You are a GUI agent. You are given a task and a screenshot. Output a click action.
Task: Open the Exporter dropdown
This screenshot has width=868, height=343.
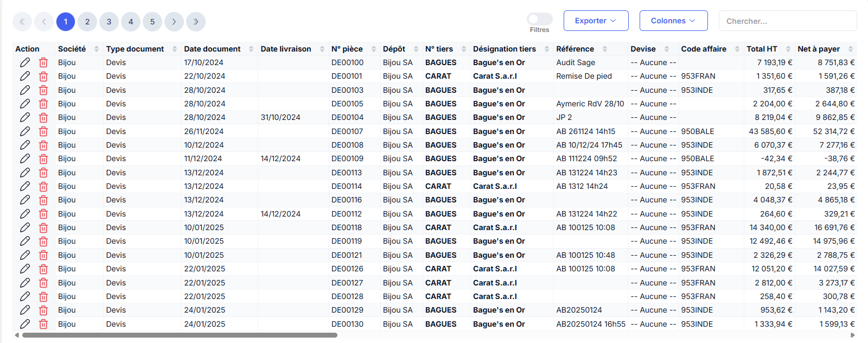coord(596,21)
